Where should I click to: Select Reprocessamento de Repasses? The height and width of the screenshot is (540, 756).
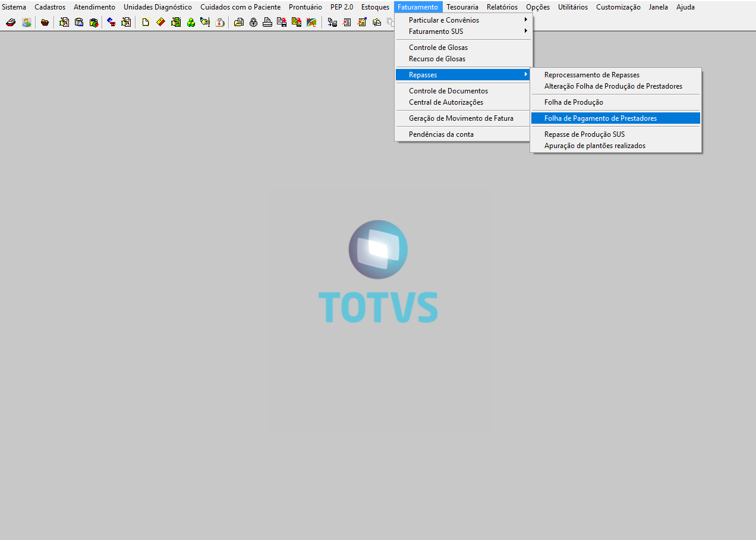pyautogui.click(x=616, y=75)
